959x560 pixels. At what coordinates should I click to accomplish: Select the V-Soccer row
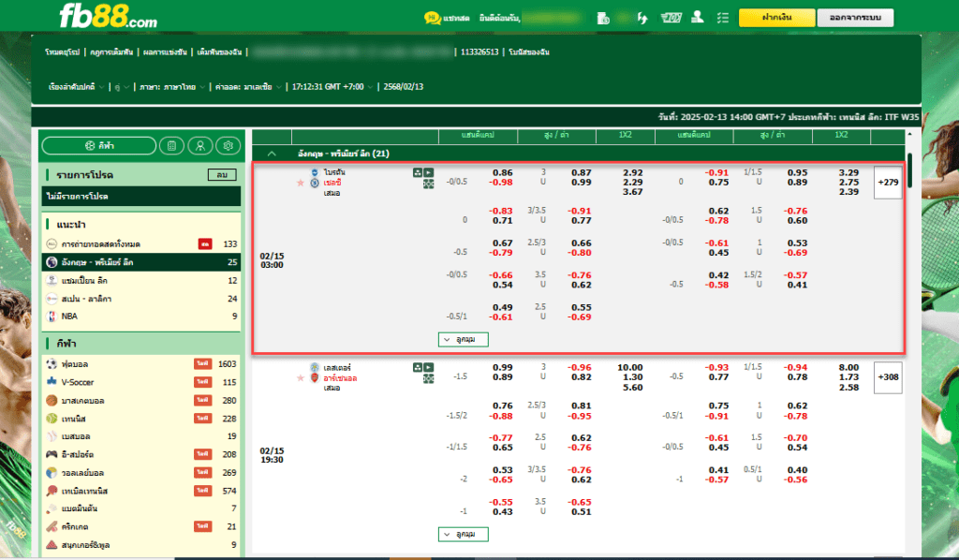coord(141,382)
